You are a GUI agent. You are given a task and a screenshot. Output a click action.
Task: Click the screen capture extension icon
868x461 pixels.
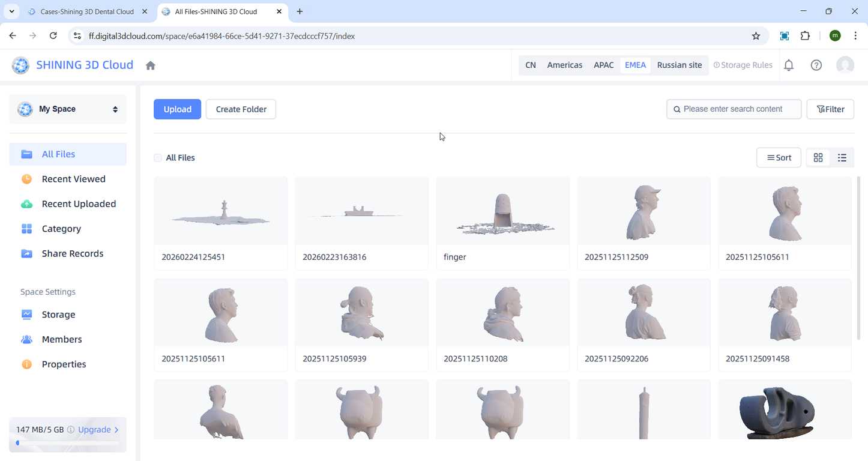pos(785,36)
